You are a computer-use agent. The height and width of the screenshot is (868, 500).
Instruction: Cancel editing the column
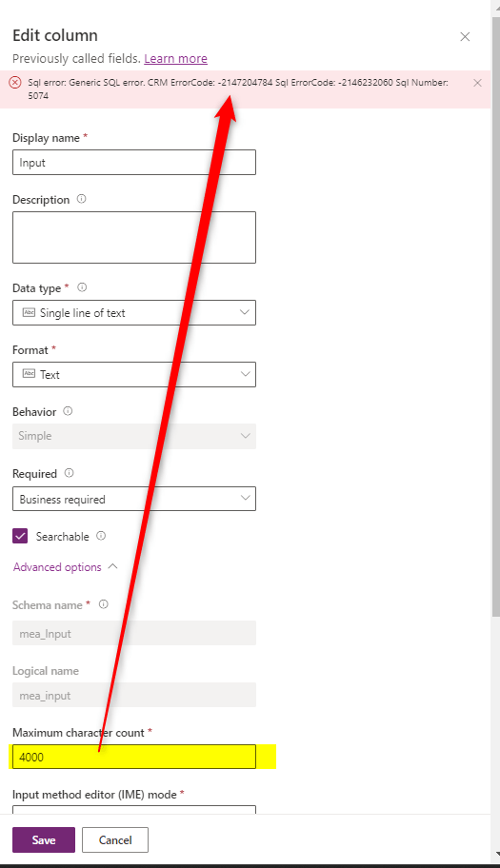[115, 839]
